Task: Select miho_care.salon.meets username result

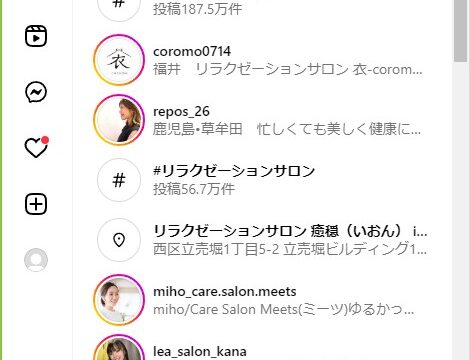Action: pos(224,292)
